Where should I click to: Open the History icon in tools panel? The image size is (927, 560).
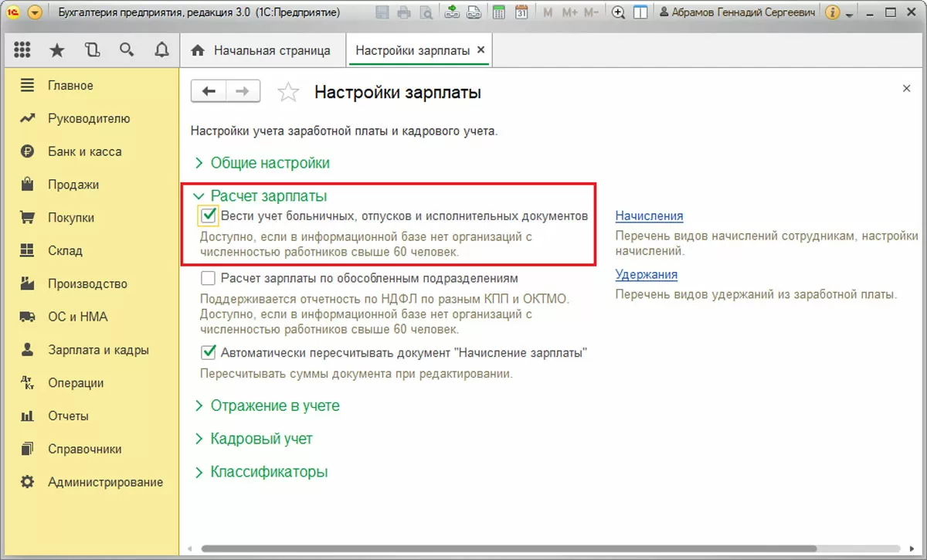pyautogui.click(x=93, y=50)
